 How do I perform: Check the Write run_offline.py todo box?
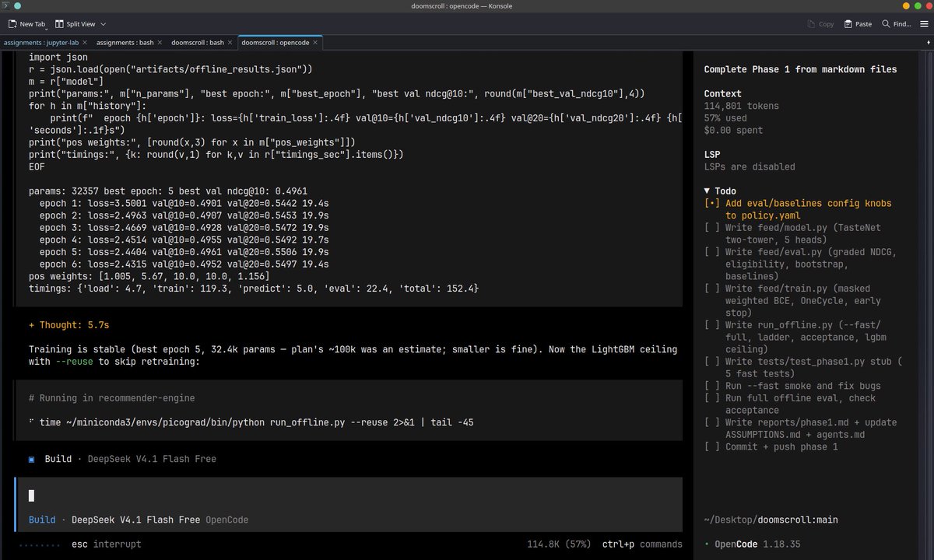711,324
